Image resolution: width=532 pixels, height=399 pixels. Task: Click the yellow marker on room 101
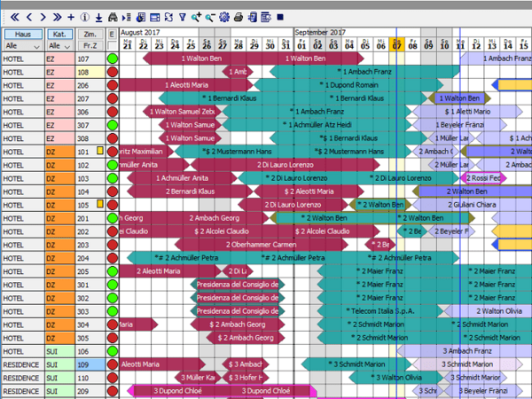(100, 152)
